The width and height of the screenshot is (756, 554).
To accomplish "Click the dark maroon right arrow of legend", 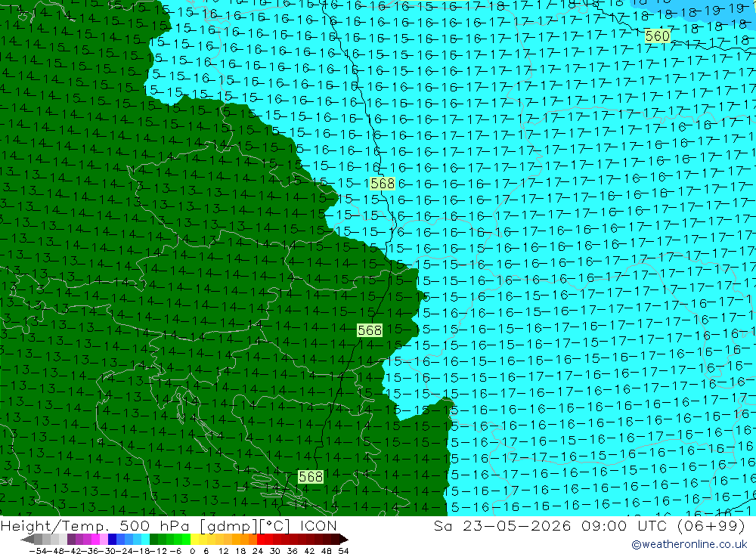I will point(344,540).
